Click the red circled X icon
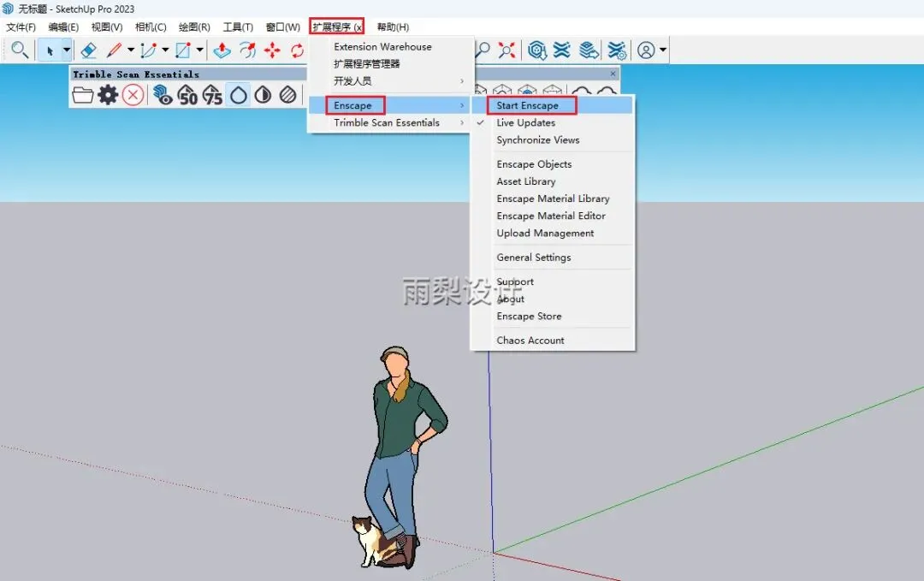 [x=133, y=95]
